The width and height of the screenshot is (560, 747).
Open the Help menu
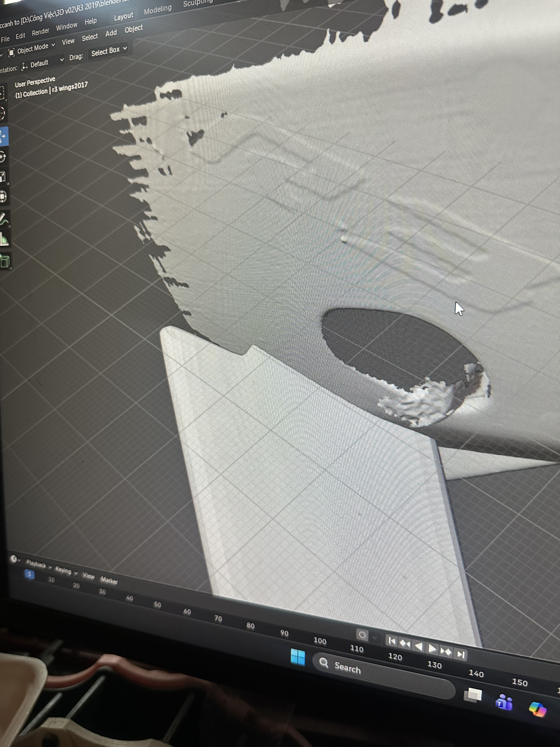pos(91,21)
